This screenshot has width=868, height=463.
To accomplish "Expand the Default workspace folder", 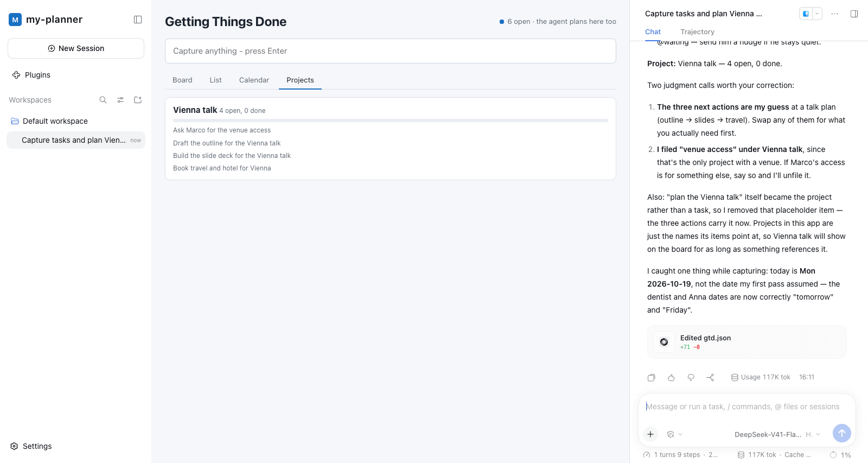I will 76,121.
